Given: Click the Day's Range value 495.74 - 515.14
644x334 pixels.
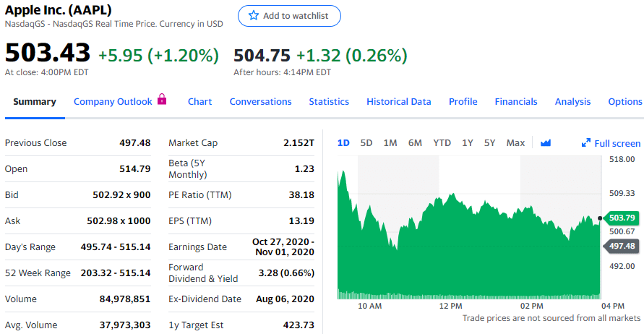Looking at the screenshot, I should pyautogui.click(x=116, y=247).
